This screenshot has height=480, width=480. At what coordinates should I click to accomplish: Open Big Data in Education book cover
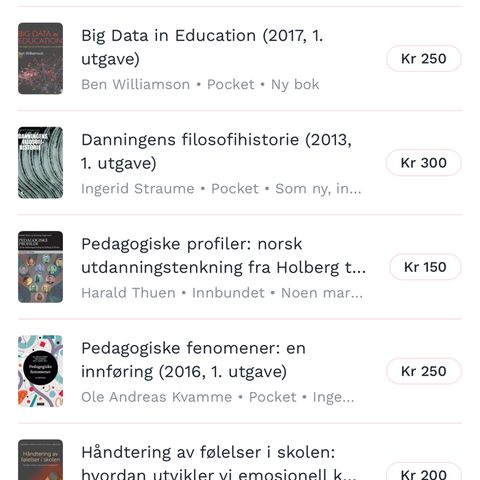[x=40, y=58]
